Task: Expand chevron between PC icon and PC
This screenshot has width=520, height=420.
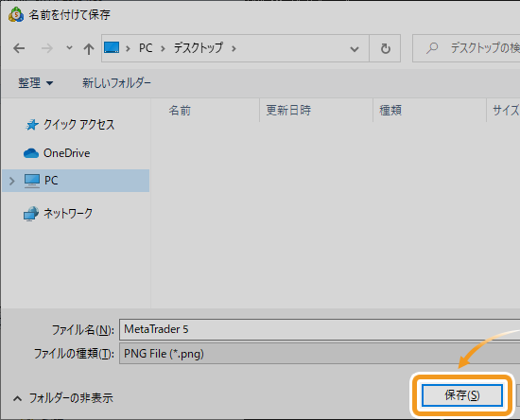Action: [128, 49]
